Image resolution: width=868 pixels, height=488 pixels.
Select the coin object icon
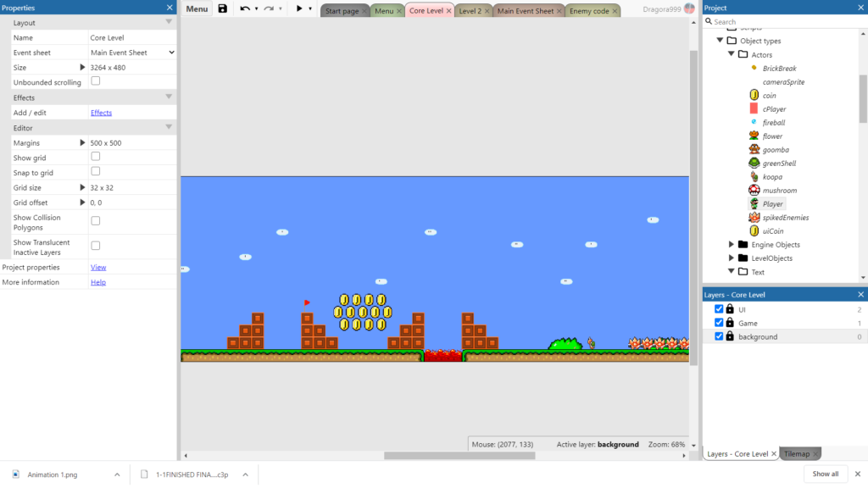[754, 95]
